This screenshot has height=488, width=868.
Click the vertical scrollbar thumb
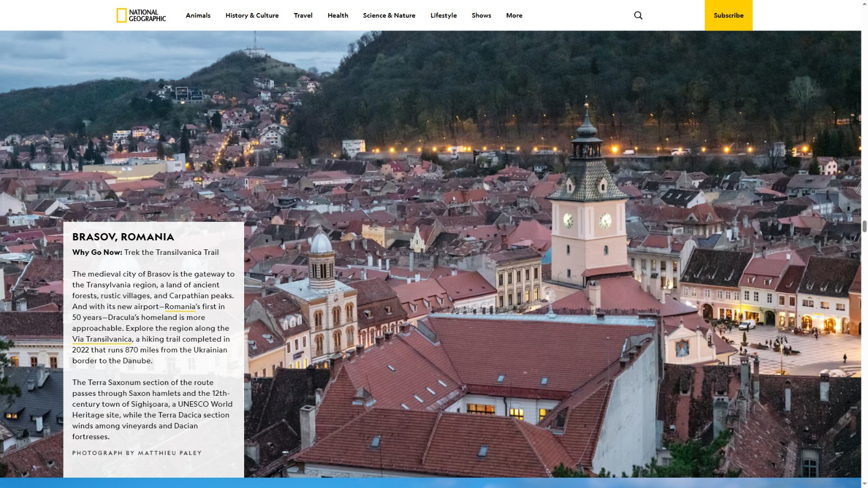(864, 226)
